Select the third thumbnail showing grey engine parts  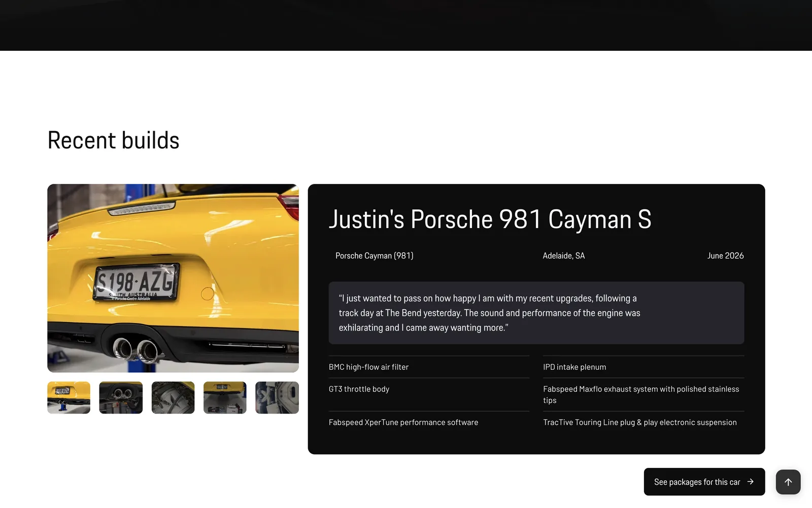pyautogui.click(x=173, y=398)
